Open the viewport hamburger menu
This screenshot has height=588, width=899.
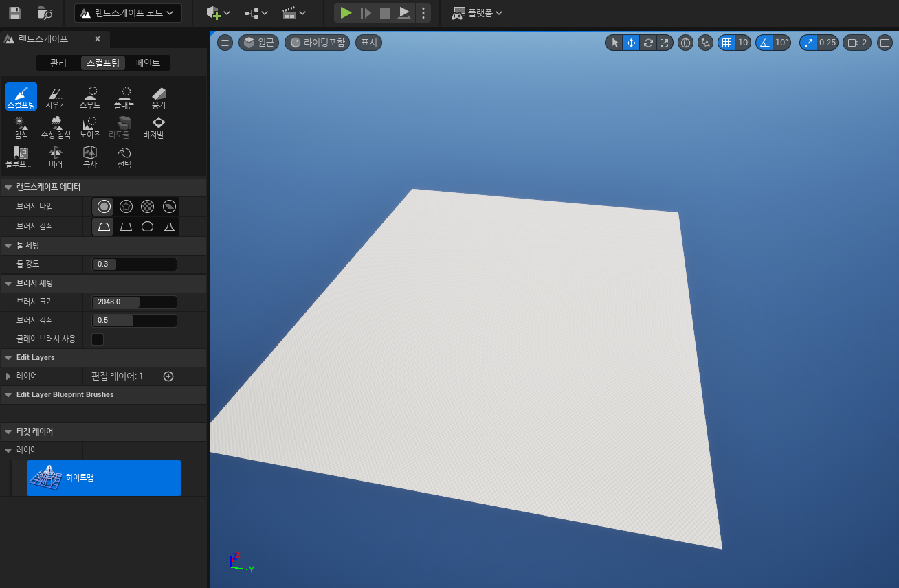point(225,43)
